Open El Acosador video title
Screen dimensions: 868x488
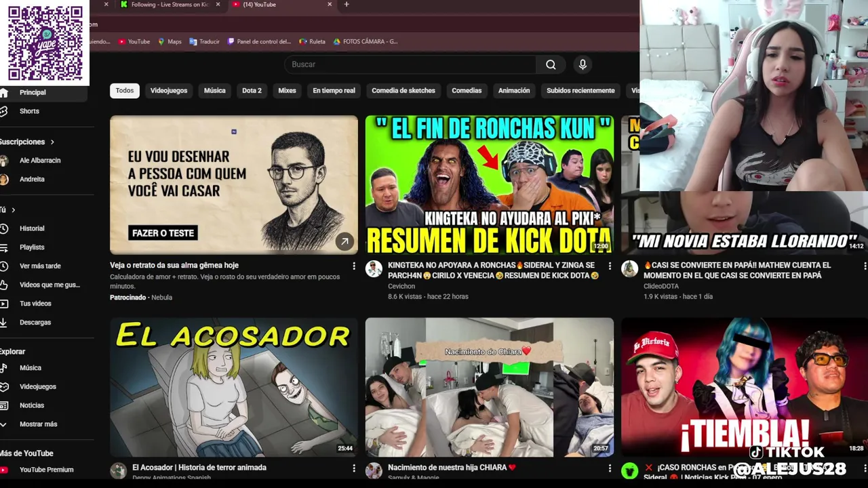[199, 468]
